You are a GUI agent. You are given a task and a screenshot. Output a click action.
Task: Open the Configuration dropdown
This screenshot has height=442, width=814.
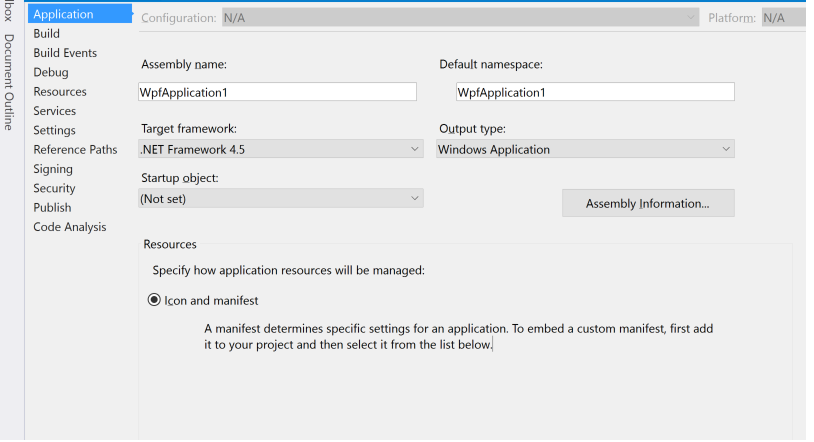click(460, 18)
